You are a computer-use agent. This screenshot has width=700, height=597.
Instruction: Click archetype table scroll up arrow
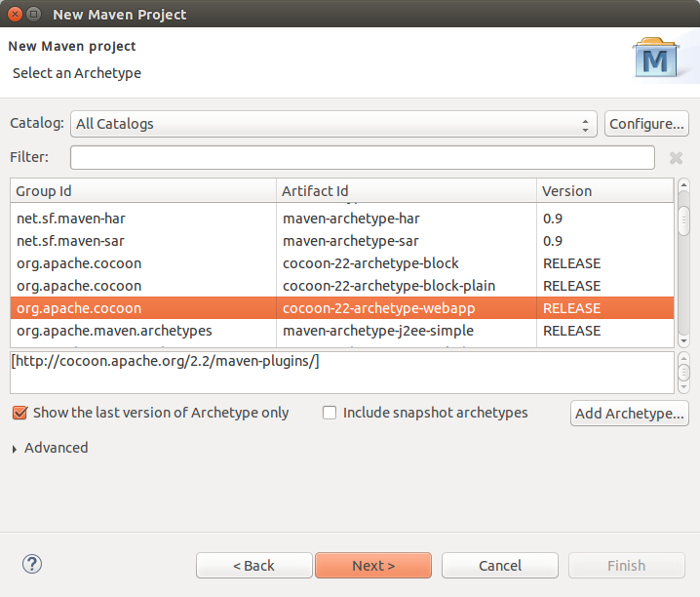[683, 184]
